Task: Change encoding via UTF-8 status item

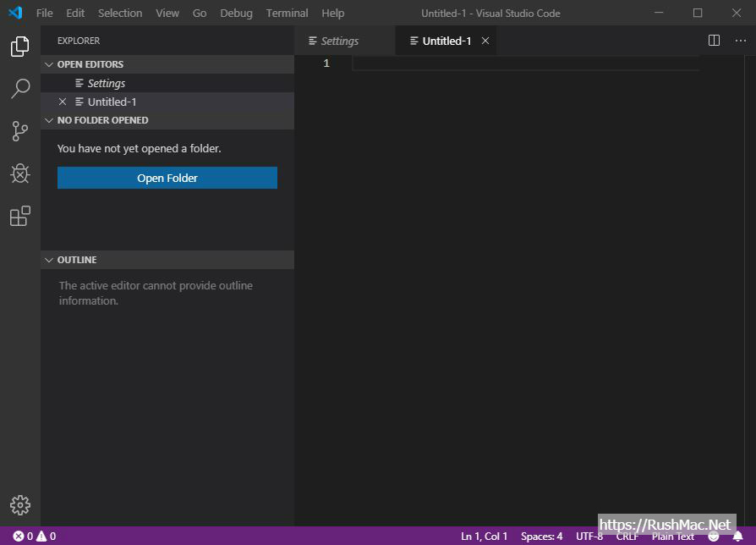Action: 589,536
